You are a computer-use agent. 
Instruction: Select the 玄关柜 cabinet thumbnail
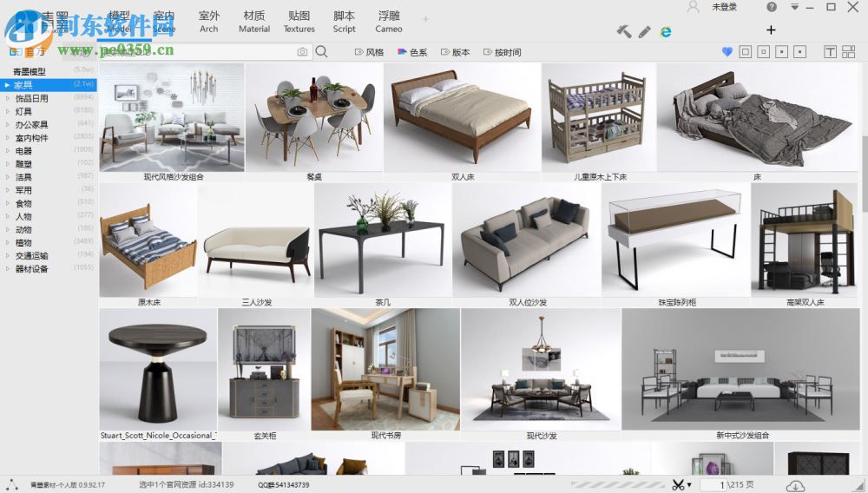(264, 370)
